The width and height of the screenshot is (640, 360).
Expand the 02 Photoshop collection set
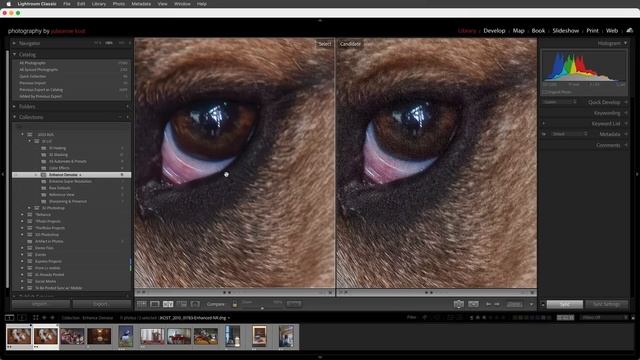(x=29, y=208)
